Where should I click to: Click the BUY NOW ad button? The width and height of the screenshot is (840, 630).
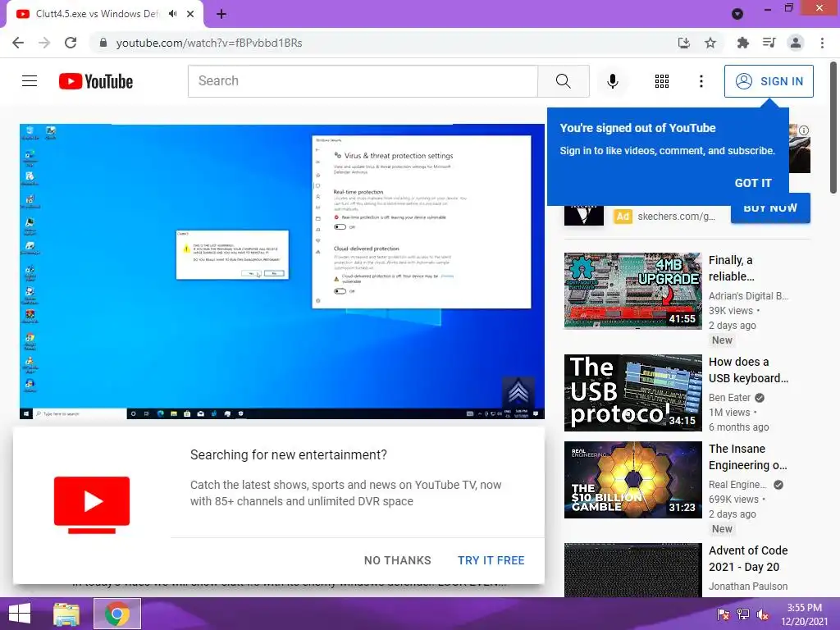[770, 209]
